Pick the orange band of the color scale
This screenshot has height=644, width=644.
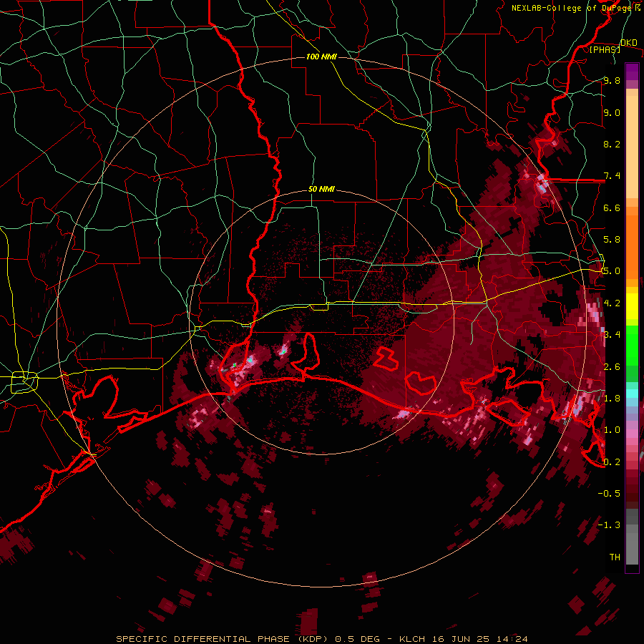632,246
